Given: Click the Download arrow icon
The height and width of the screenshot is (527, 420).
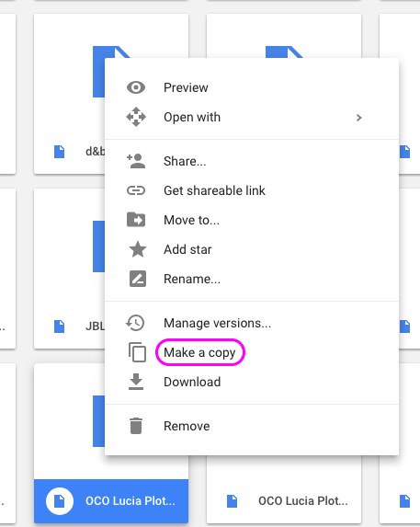Looking at the screenshot, I should (x=136, y=382).
